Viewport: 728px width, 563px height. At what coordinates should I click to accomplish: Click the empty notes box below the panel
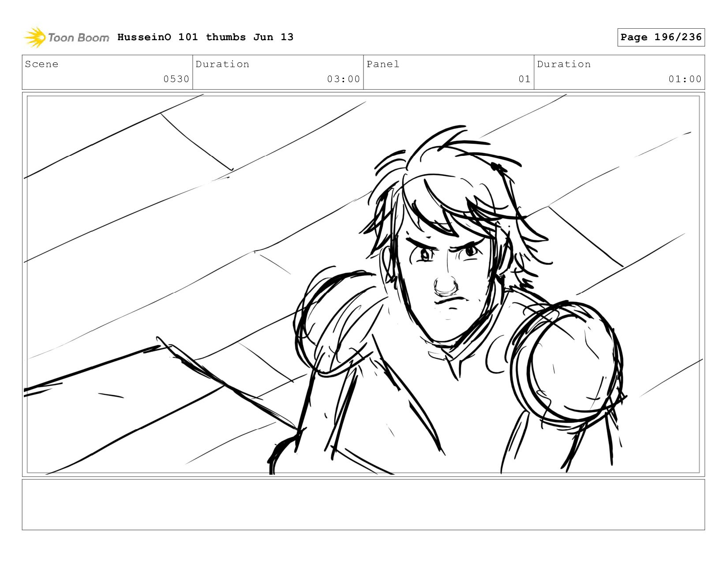point(363,504)
